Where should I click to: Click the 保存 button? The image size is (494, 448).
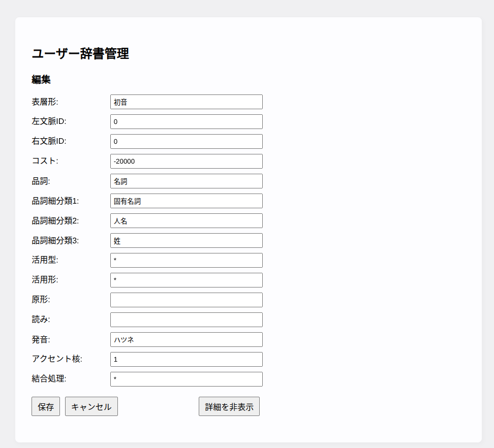click(46, 407)
